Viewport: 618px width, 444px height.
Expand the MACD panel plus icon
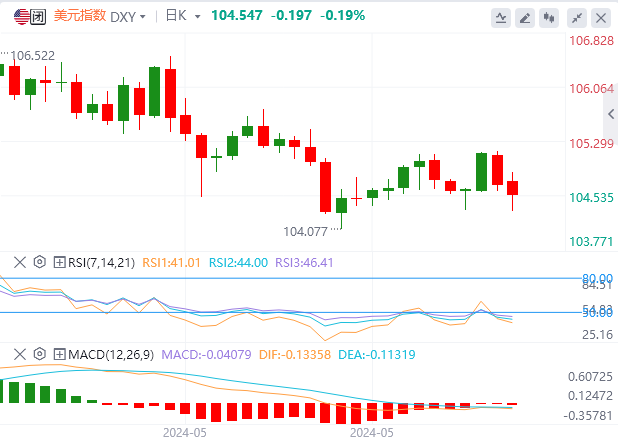59,354
